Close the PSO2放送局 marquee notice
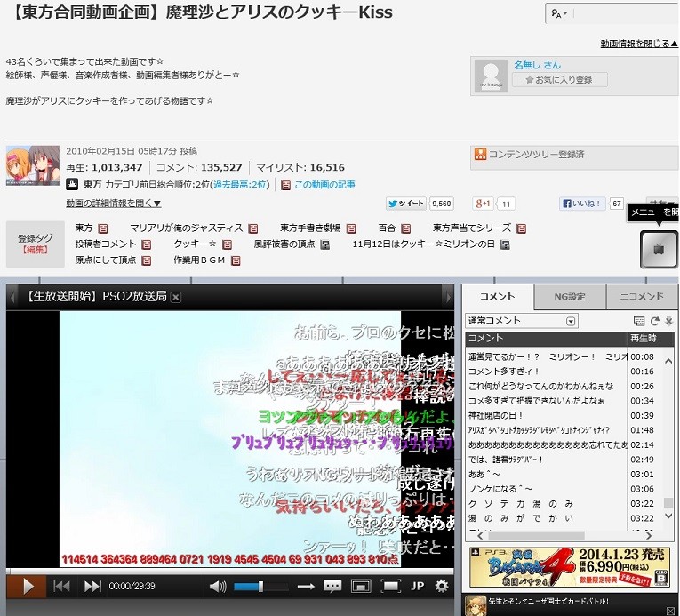The width and height of the screenshot is (680, 616). coord(176,297)
